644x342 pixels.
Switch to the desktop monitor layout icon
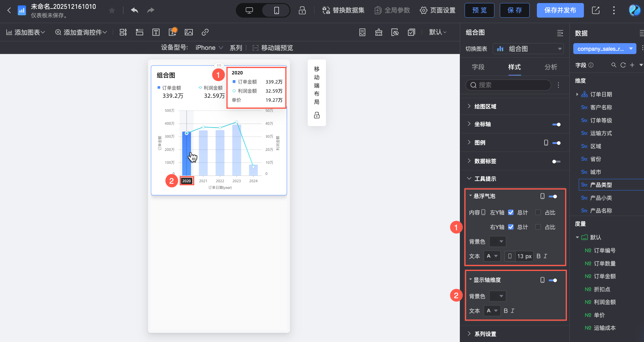249,10
